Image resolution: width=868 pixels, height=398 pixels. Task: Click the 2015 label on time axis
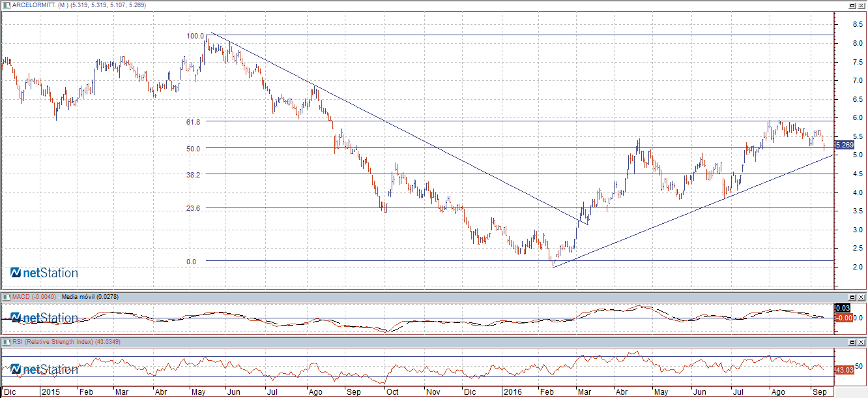click(51, 392)
